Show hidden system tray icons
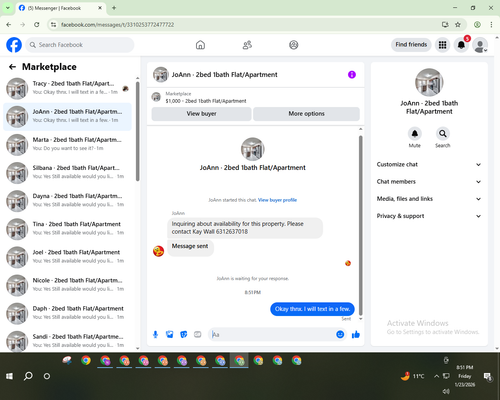This screenshot has width=500, height=400. coord(436,376)
